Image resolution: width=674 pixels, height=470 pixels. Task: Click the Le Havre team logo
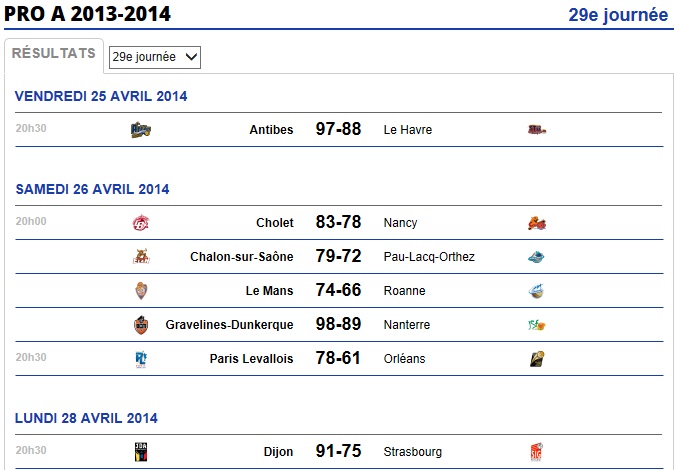(537, 129)
